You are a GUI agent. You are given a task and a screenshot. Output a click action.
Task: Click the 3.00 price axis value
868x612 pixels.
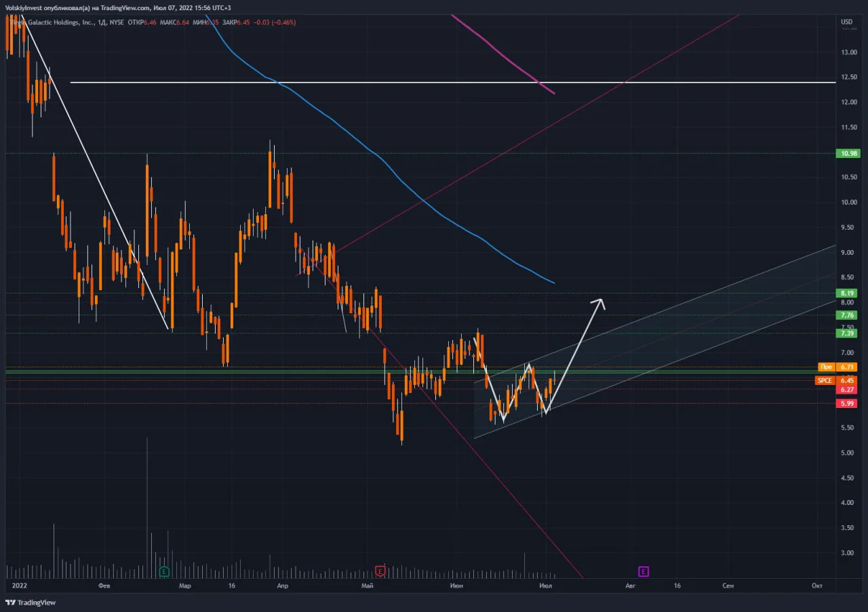(848, 553)
